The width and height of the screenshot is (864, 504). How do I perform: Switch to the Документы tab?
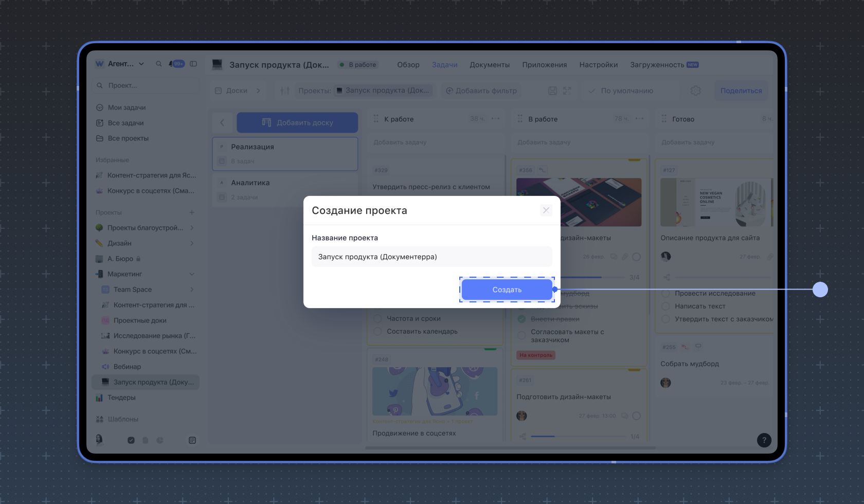(x=489, y=65)
